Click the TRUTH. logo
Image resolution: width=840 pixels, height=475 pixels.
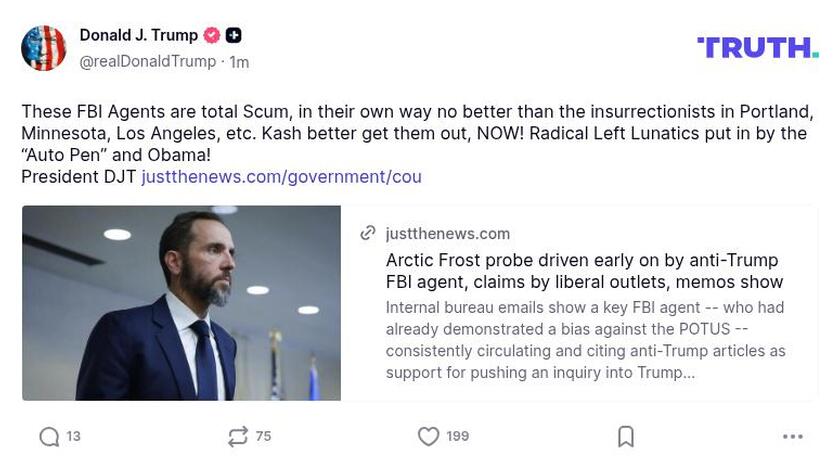757,47
